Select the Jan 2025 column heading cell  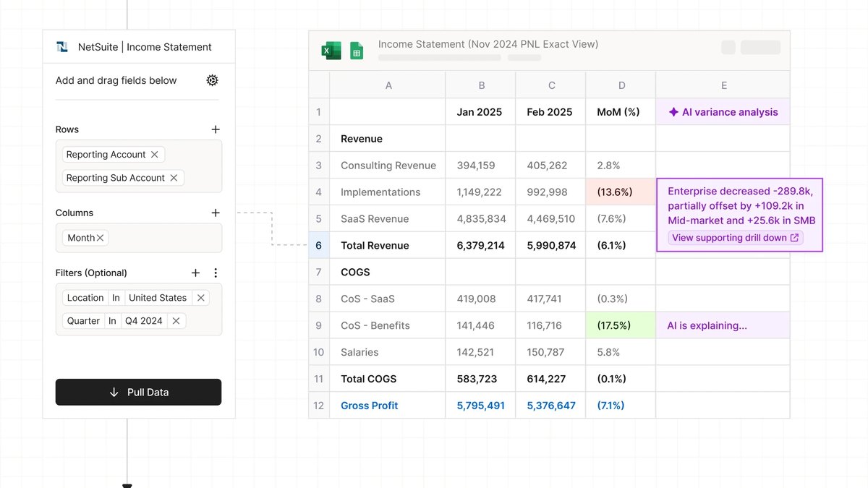pos(481,112)
